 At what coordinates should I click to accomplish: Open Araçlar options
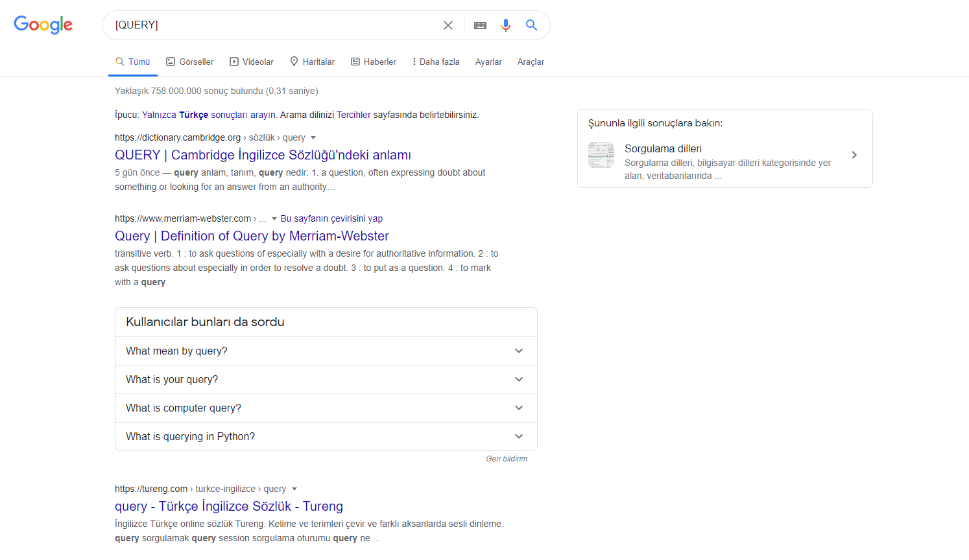click(x=531, y=62)
